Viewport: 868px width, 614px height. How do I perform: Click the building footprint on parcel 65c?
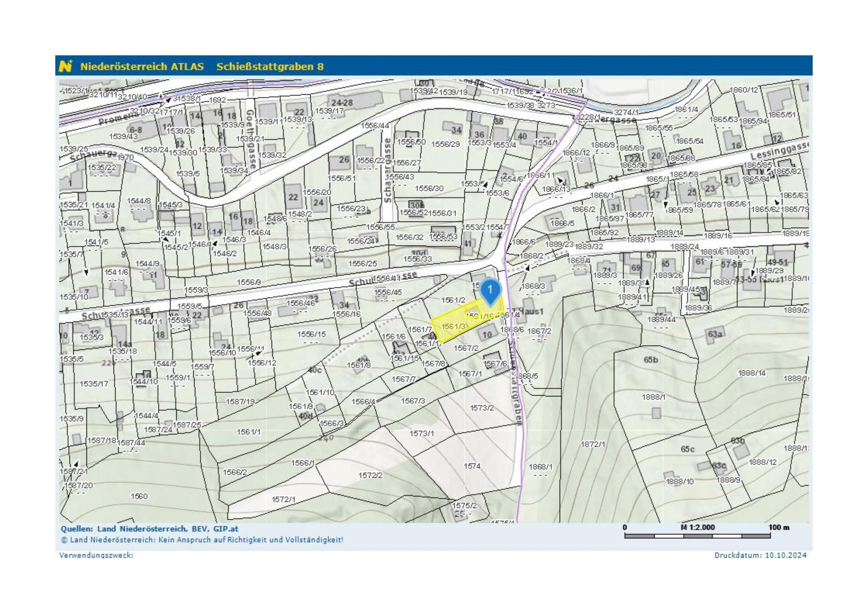704,467
